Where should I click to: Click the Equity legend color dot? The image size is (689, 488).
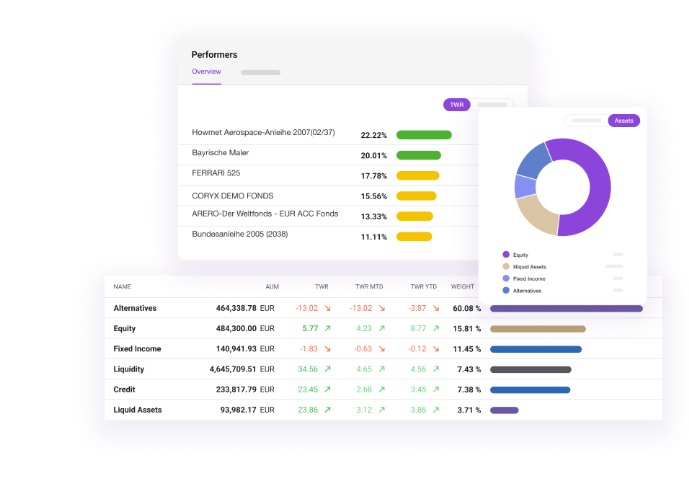pyautogui.click(x=506, y=254)
